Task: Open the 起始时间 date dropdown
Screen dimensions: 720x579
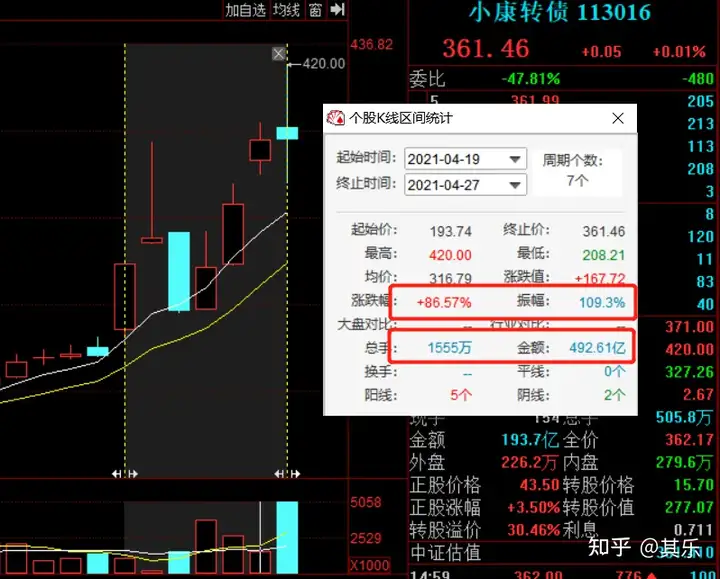Action: click(x=515, y=159)
